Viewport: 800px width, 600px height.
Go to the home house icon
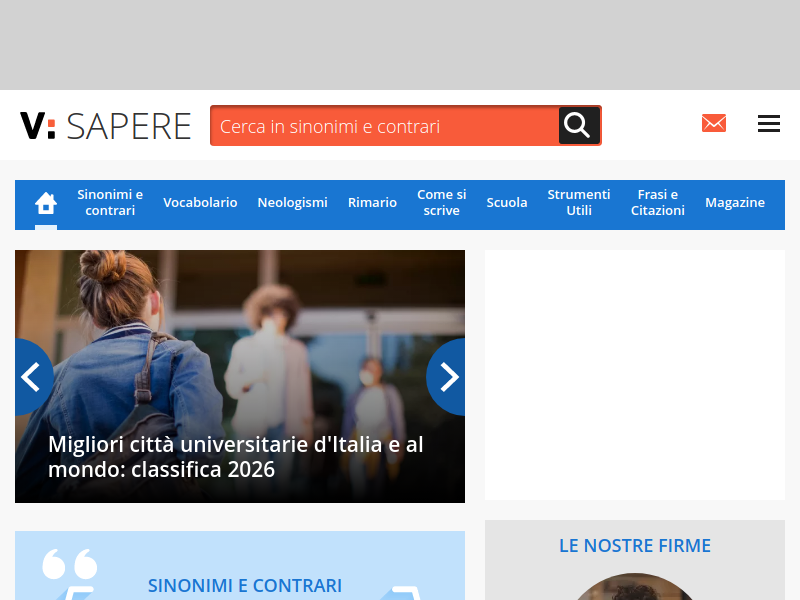coord(46,203)
